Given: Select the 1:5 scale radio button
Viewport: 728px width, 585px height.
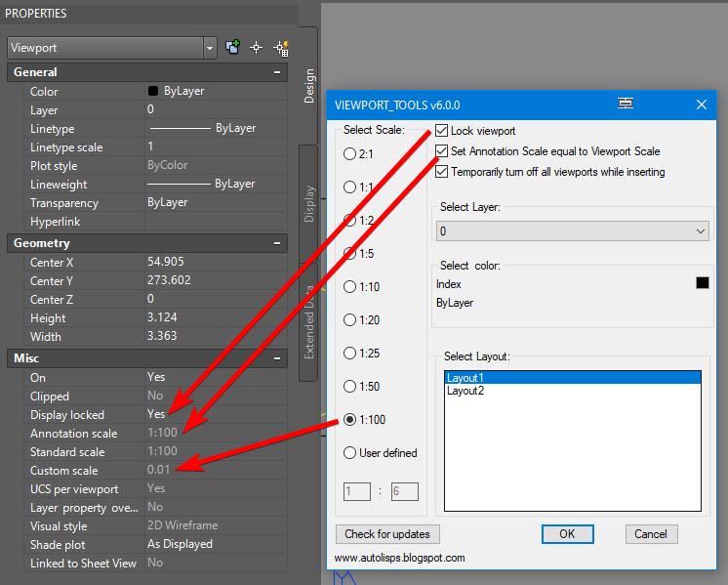Looking at the screenshot, I should point(349,253).
